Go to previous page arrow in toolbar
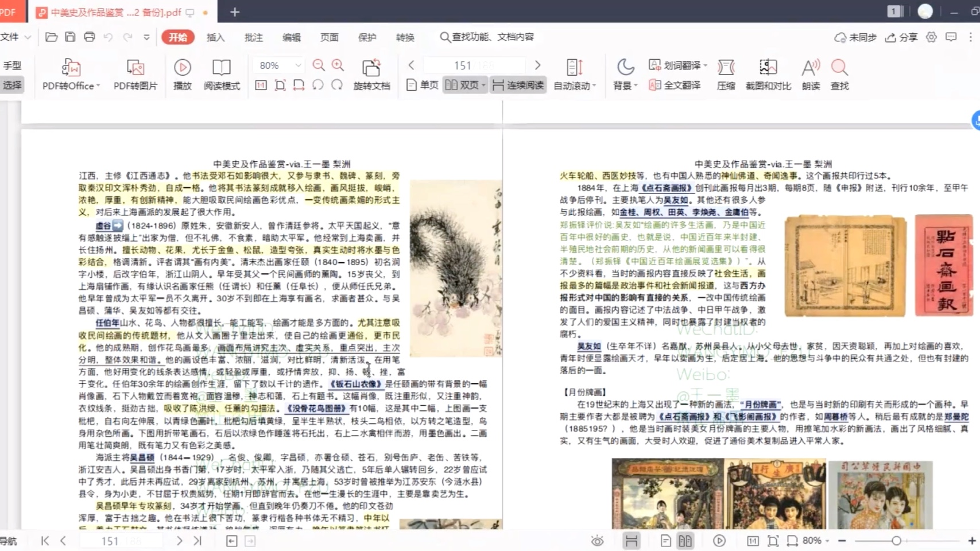 point(411,65)
